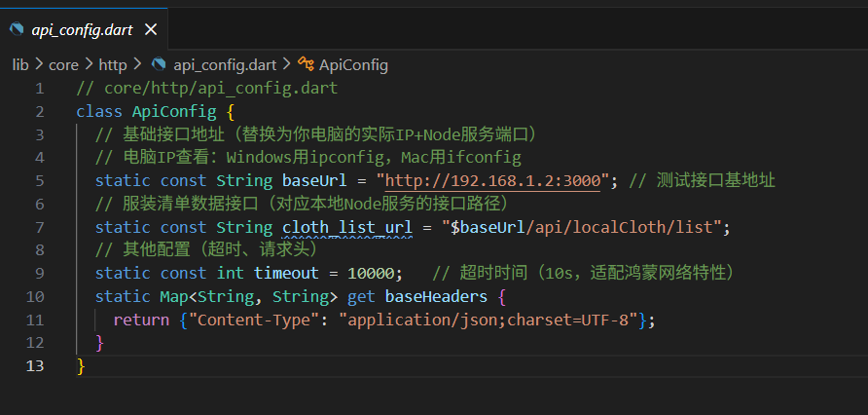The height and width of the screenshot is (415, 868).
Task: Click the Map<String, String> type on line 10
Action: (248, 297)
